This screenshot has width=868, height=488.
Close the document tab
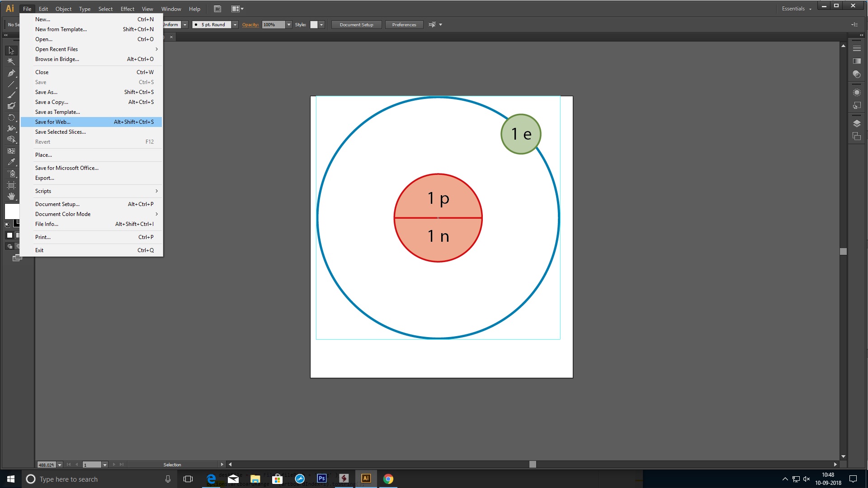click(x=171, y=37)
